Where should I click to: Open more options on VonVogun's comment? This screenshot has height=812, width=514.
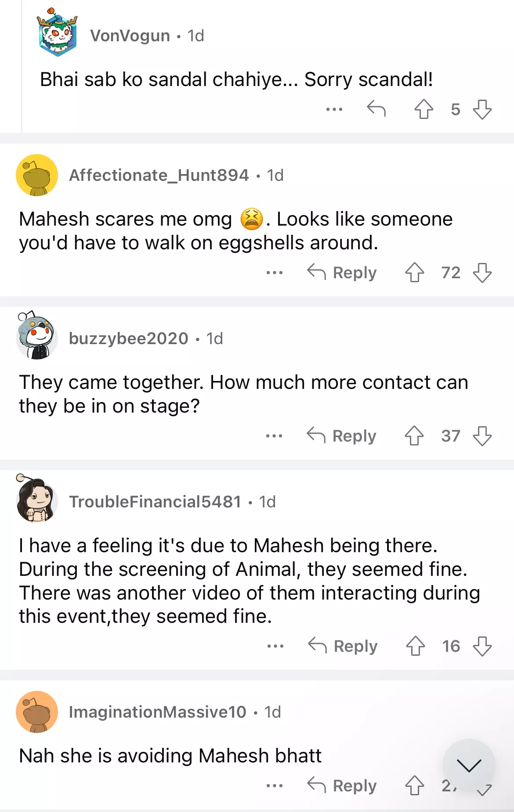click(334, 109)
